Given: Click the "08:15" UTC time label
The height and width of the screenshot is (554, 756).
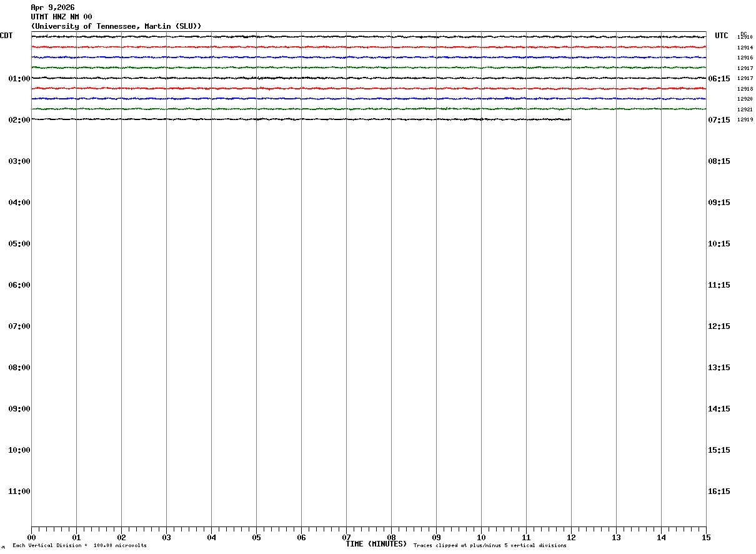Looking at the screenshot, I should pos(719,161).
